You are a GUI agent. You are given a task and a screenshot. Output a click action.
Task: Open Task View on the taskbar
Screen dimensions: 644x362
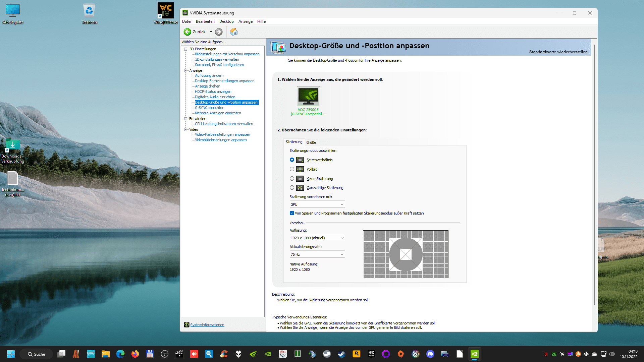pos(61,354)
